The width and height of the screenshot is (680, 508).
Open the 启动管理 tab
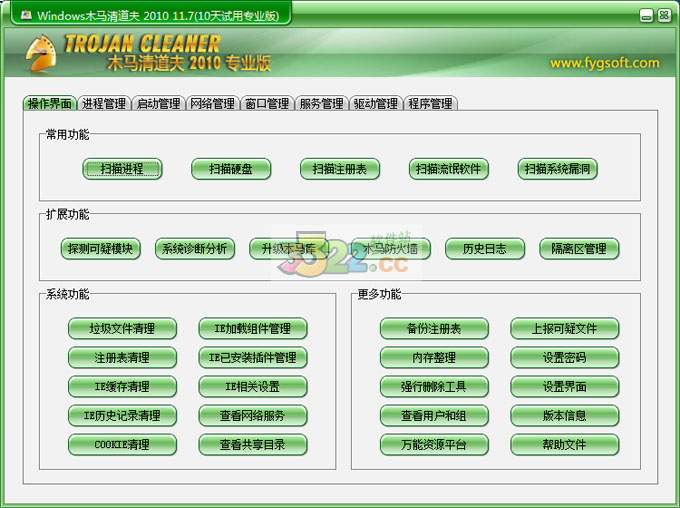point(158,103)
